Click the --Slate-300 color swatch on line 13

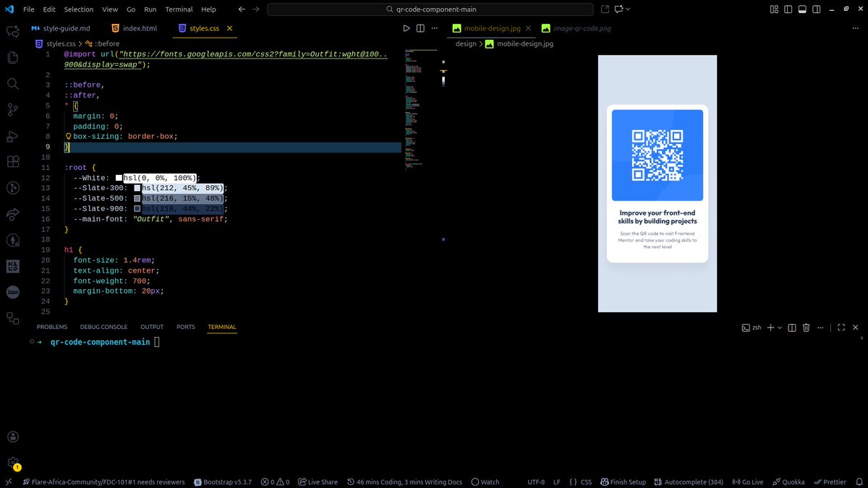pos(137,188)
